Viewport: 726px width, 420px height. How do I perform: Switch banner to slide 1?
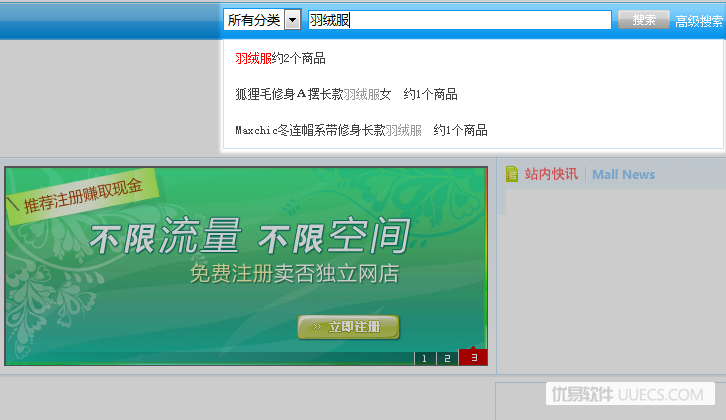[x=425, y=358]
